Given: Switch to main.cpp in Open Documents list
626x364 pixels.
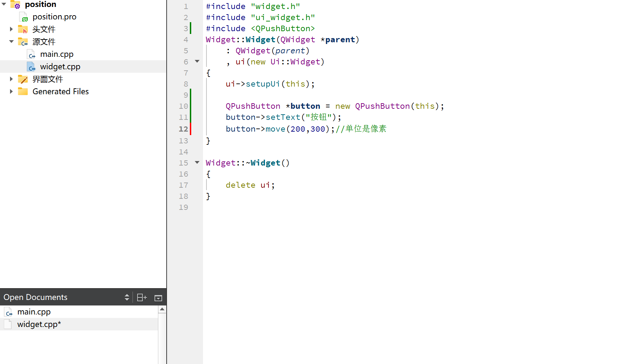Looking at the screenshot, I should point(34,312).
